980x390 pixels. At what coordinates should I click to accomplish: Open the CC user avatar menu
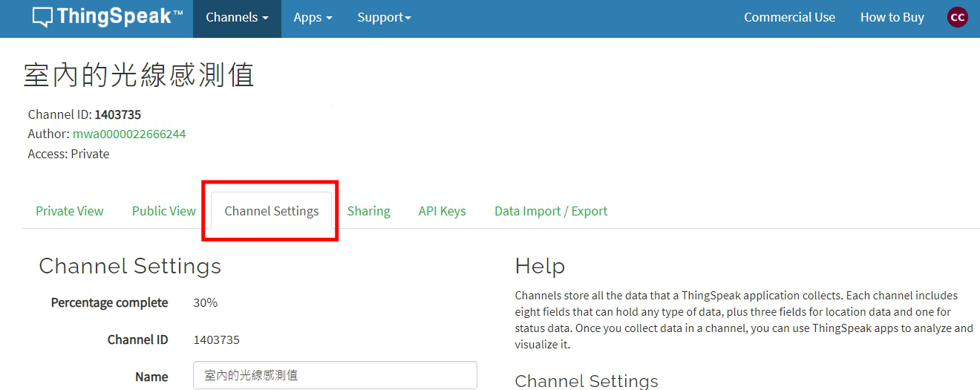(958, 17)
